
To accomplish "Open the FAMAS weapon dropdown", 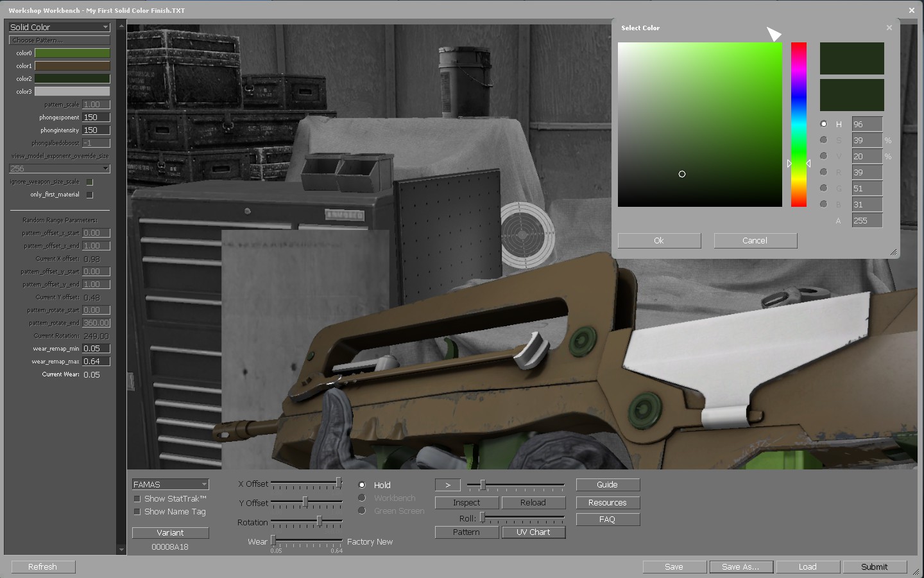I will click(x=171, y=484).
